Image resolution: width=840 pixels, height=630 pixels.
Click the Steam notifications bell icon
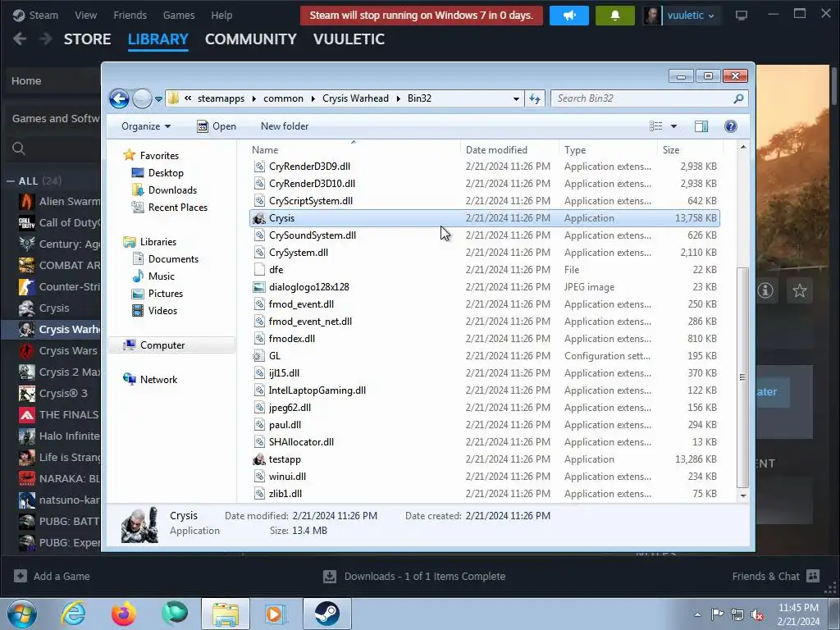pos(615,16)
